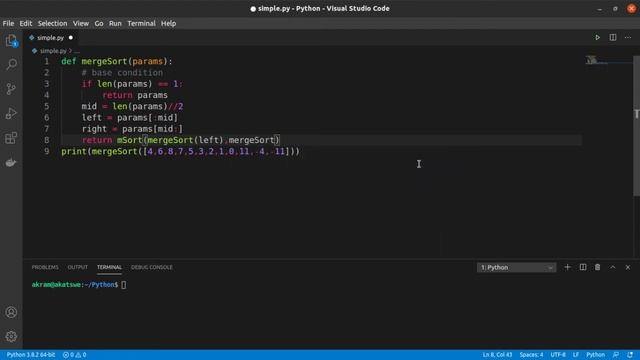Click the 'return mSort(' line
The width and height of the screenshot is (640, 360).
click(181, 140)
